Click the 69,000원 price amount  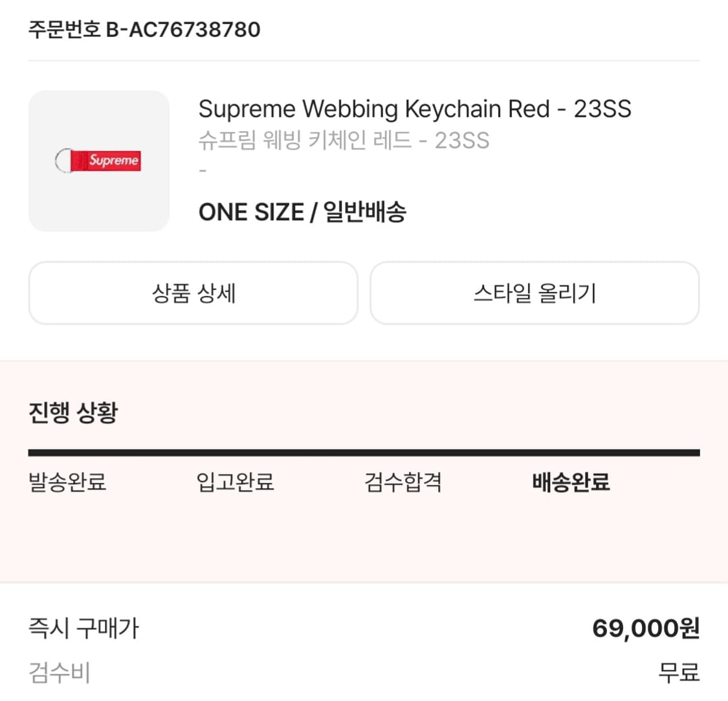click(645, 628)
